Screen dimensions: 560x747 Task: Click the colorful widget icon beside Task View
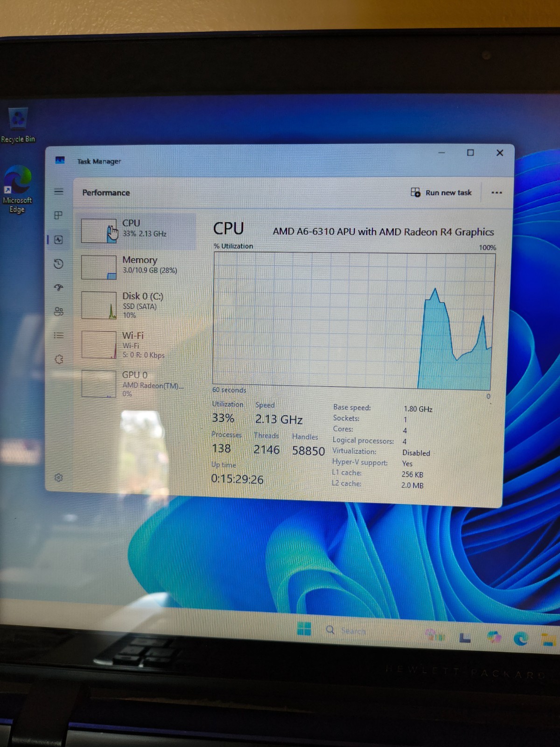pos(434,635)
